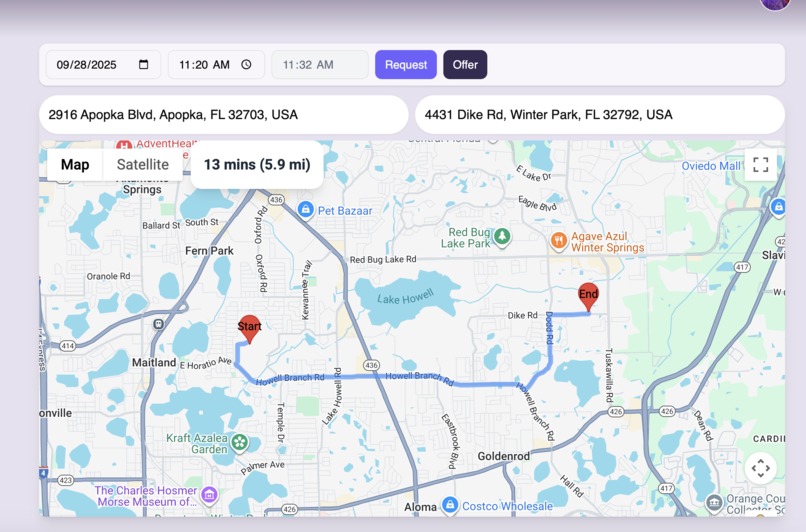
Task: Select the Goldenrod label
Action: [503, 456]
